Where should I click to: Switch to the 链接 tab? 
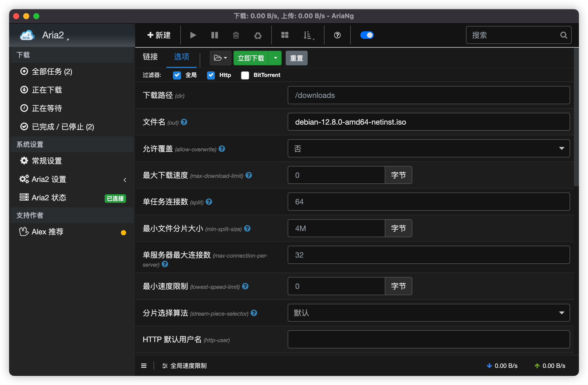point(150,57)
